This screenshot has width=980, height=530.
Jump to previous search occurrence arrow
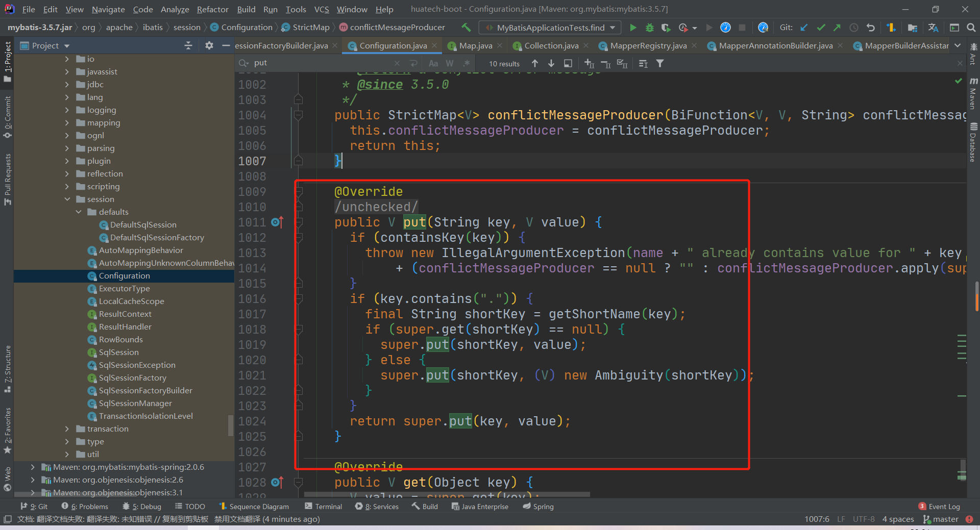(x=534, y=63)
